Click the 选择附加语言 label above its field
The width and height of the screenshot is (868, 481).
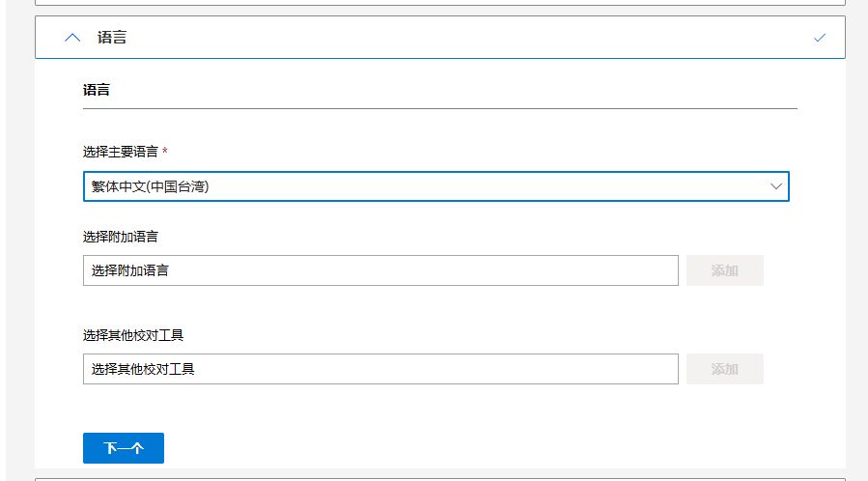pyautogui.click(x=121, y=237)
